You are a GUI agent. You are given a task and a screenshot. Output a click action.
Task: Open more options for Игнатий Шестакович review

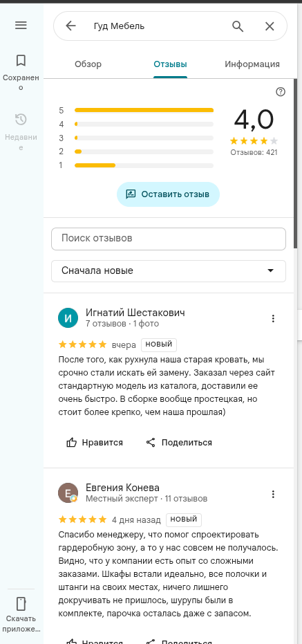coord(273,318)
